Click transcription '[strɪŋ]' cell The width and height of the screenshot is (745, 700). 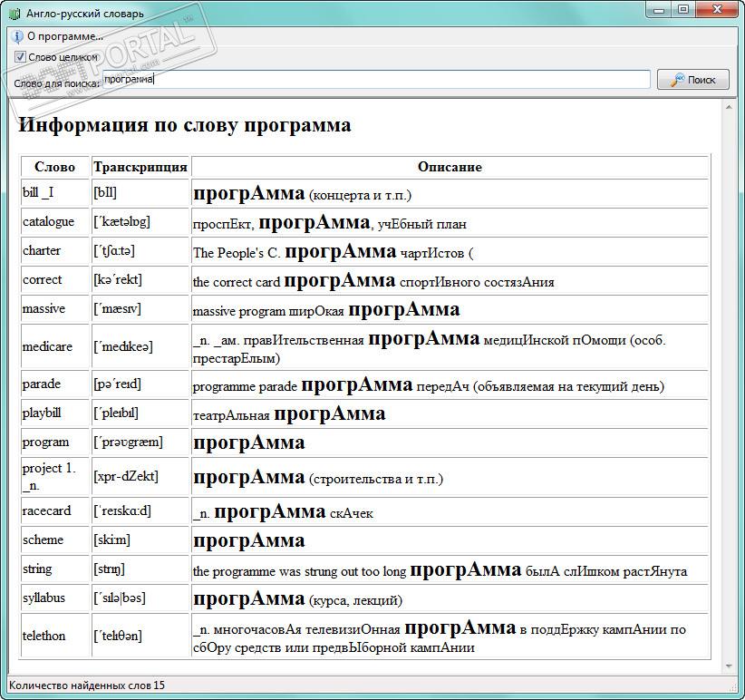(140, 569)
